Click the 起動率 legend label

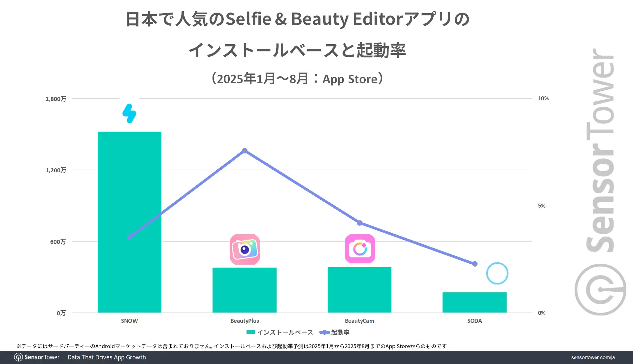click(x=340, y=332)
